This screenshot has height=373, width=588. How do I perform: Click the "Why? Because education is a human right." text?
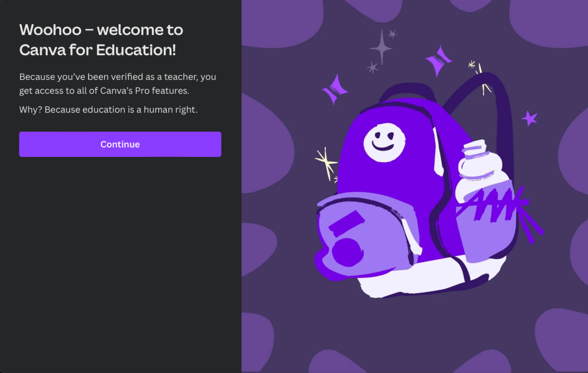[x=109, y=109]
